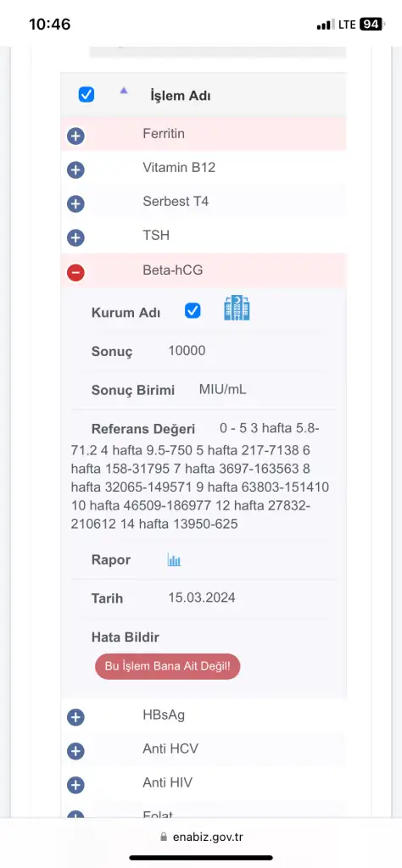Viewport: 402px width, 868px height.
Task: Expand the Serbest T4 result
Action: tap(75, 204)
